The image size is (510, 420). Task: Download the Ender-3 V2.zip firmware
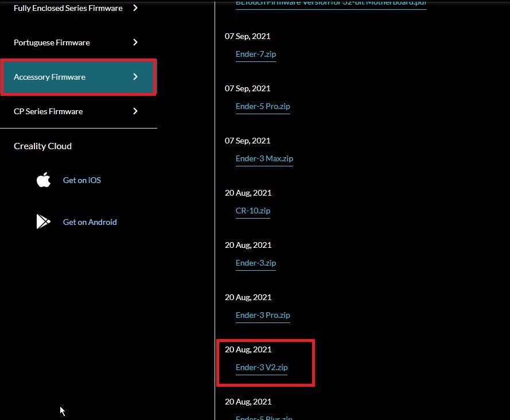point(262,367)
